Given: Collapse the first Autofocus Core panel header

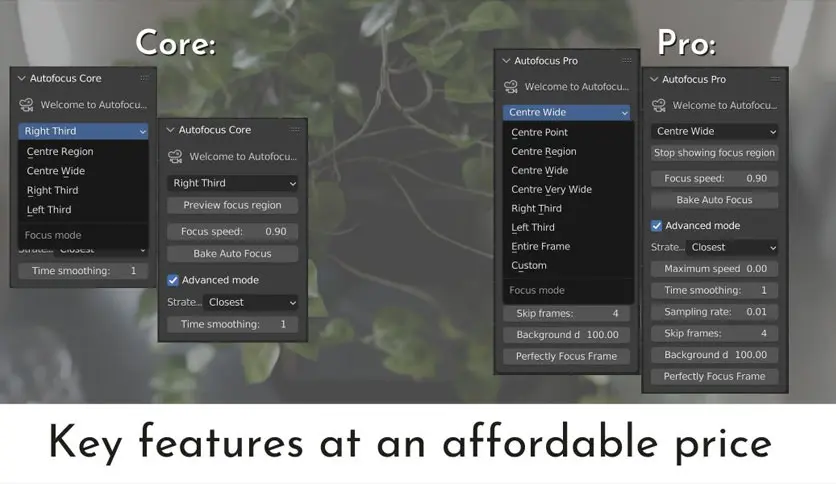Looking at the screenshot, I should 22,78.
